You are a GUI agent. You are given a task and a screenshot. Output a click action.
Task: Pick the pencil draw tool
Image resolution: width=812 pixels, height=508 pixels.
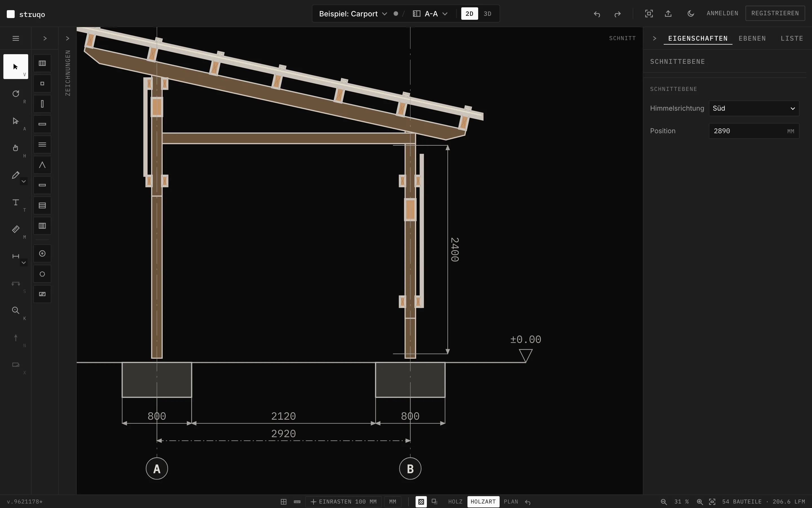click(16, 175)
